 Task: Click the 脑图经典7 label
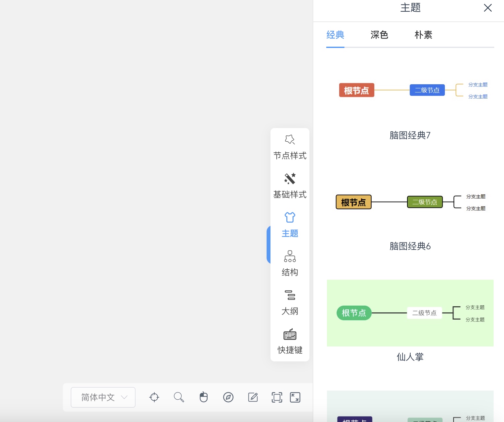[410, 135]
